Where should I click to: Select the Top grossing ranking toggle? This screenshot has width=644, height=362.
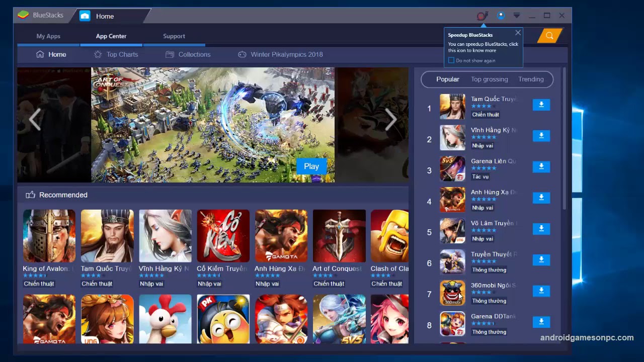pyautogui.click(x=490, y=79)
